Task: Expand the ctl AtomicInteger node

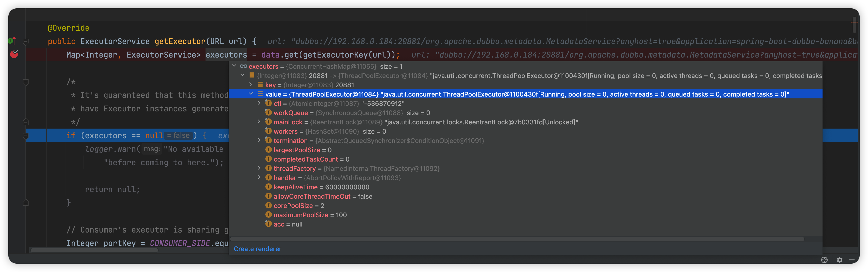Action: (x=259, y=103)
